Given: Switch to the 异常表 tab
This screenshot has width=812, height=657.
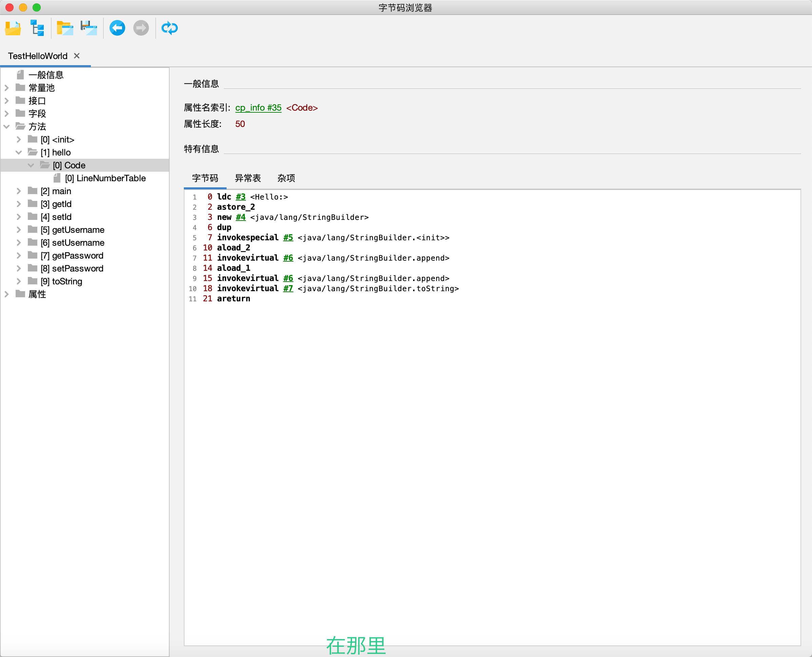Looking at the screenshot, I should point(248,178).
